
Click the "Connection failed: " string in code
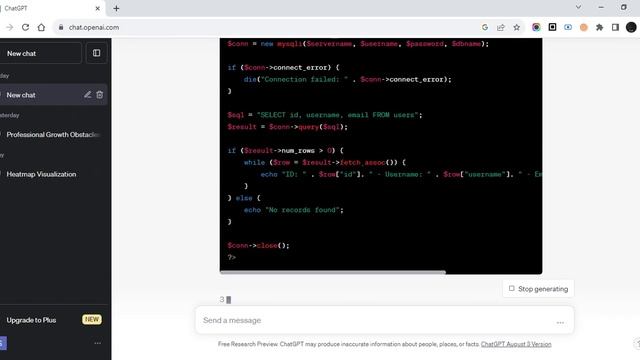point(304,80)
